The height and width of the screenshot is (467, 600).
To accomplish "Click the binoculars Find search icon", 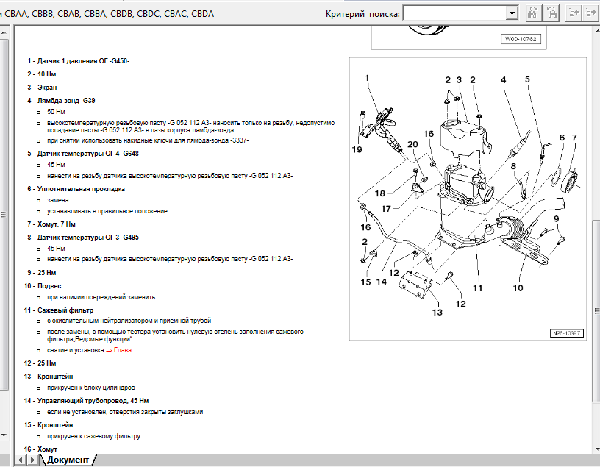I will pos(532,14).
